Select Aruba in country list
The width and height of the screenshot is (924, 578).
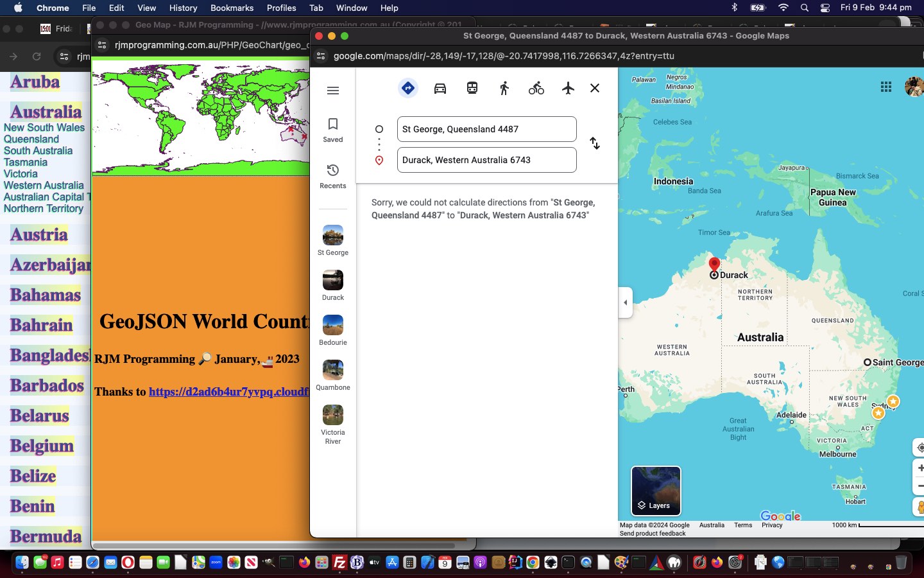coord(35,82)
